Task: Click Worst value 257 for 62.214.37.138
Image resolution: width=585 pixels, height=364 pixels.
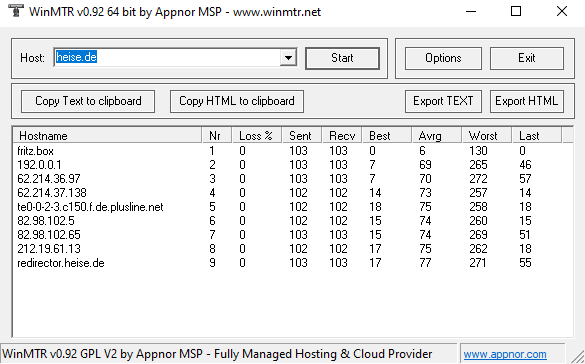Action: tap(478, 193)
